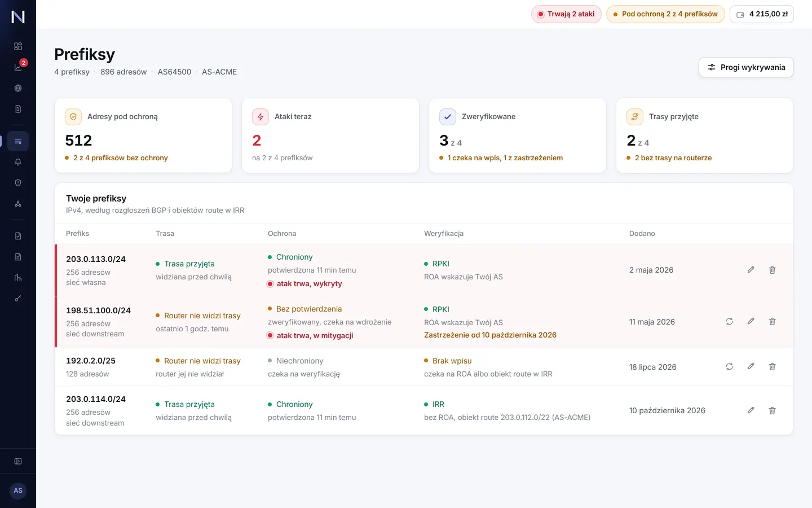Open the 'Trasy przyjęte' card

pyautogui.click(x=705, y=135)
